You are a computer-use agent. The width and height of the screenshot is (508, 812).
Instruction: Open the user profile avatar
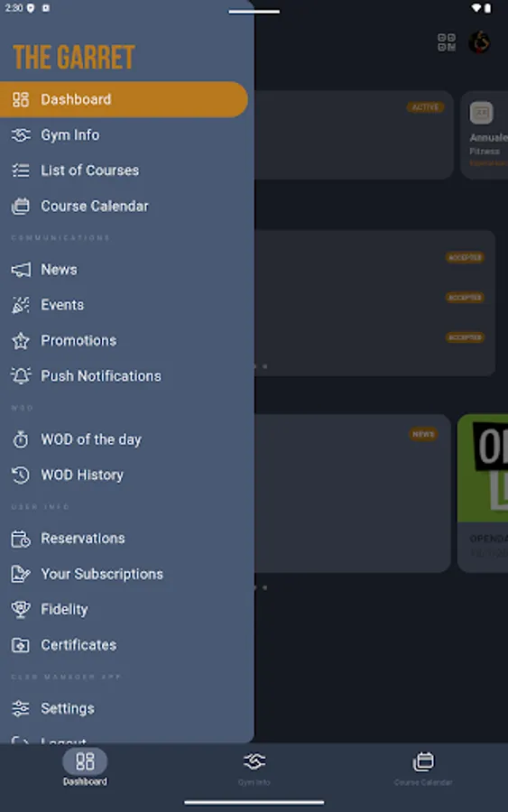click(479, 42)
